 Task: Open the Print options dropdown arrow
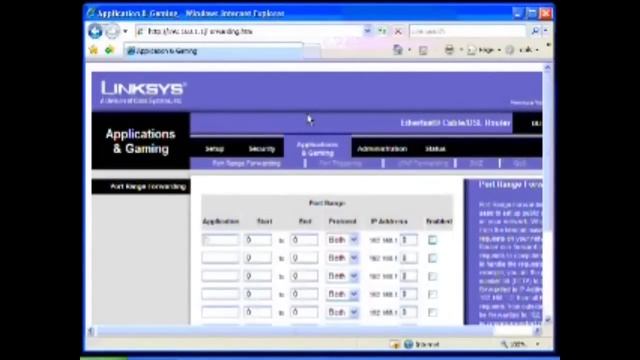(x=461, y=50)
